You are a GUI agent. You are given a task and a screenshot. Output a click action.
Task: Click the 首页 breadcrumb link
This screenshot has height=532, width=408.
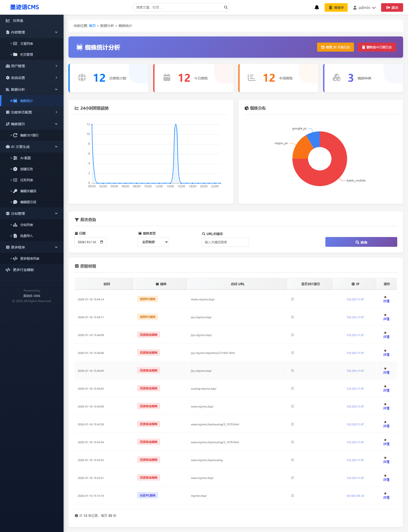tap(92, 26)
